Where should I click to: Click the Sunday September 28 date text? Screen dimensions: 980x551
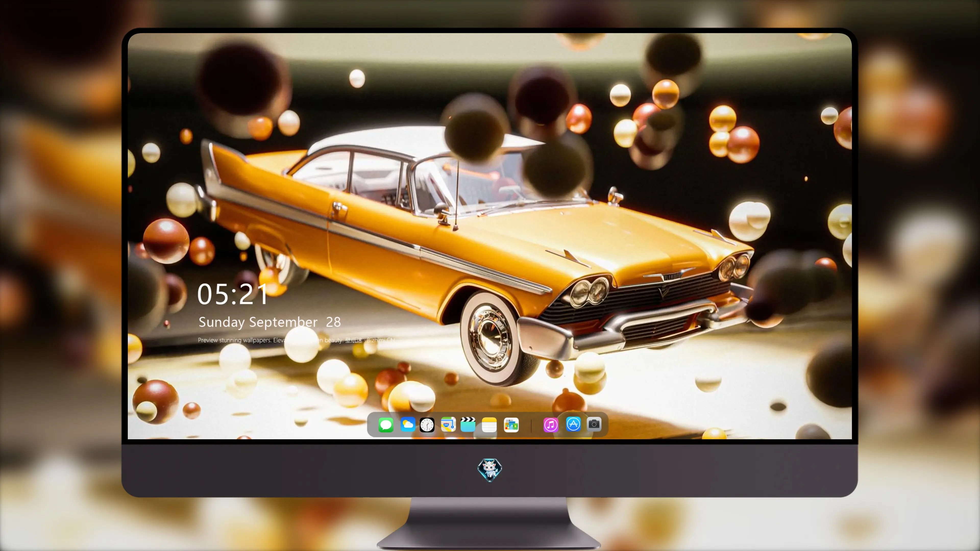pos(269,322)
